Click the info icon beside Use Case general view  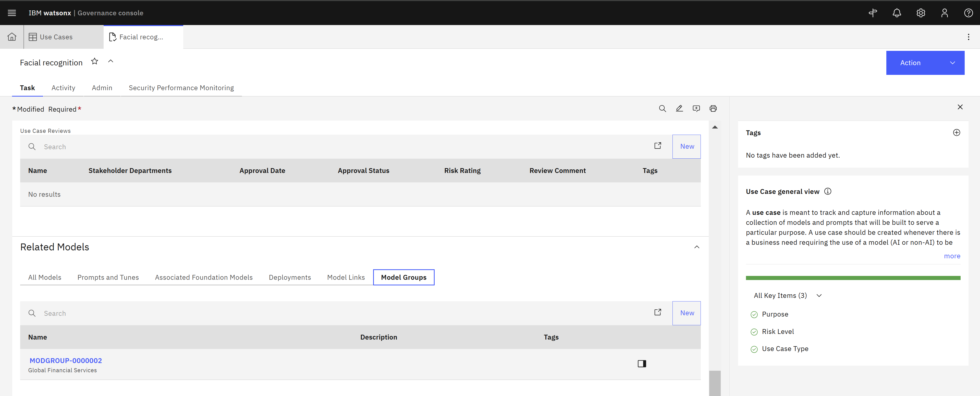click(828, 191)
